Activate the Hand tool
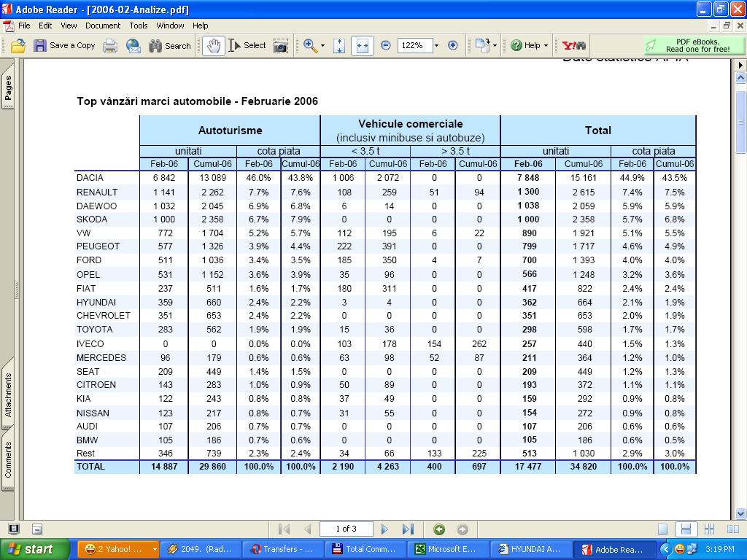The height and width of the screenshot is (560, 747). pos(213,46)
